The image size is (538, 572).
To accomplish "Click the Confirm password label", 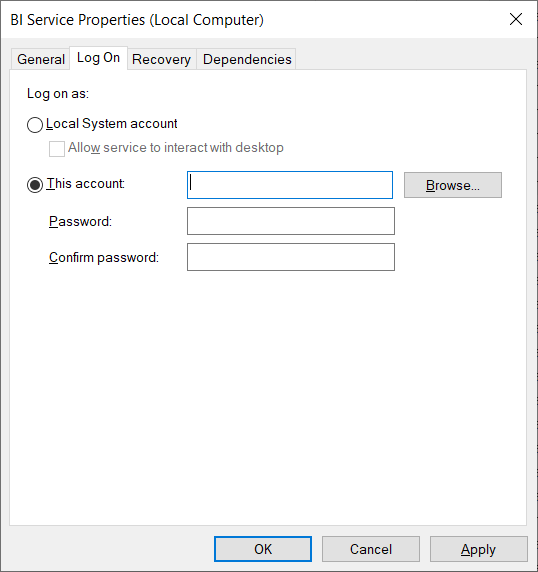I will [x=104, y=258].
